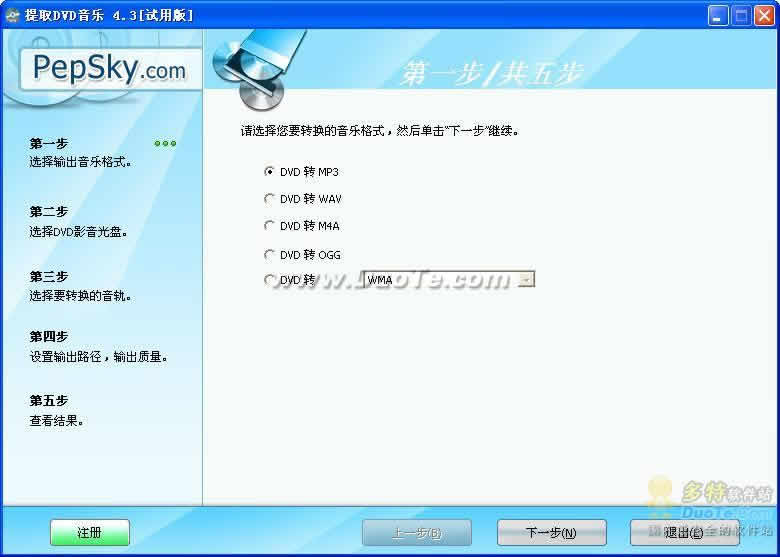Click the 选择DVD影音光盘 description text

[x=78, y=232]
